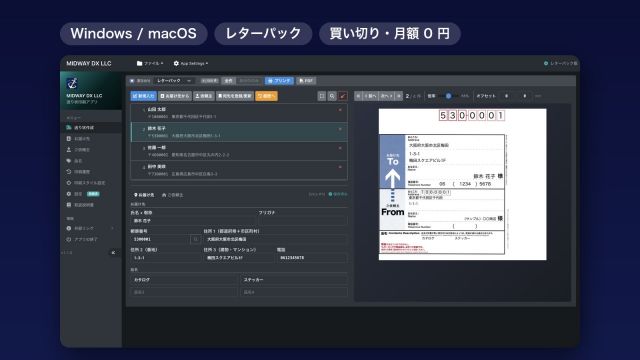This screenshot has height=360, width=640.
Task: Click the empty item field under ステッカー
Action: click(x=294, y=292)
